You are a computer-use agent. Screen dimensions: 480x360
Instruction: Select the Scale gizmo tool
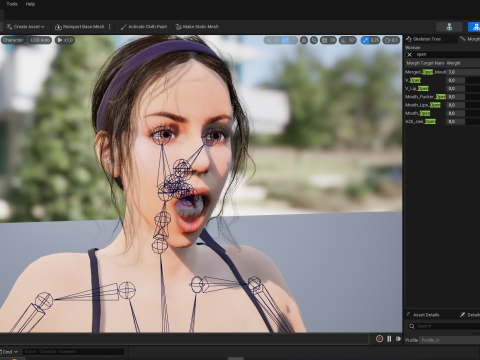[x=293, y=40]
